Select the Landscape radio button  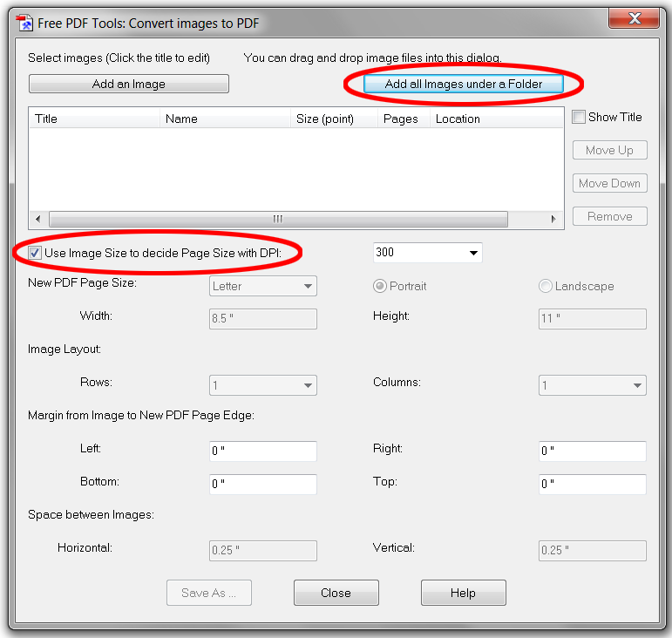coord(545,286)
